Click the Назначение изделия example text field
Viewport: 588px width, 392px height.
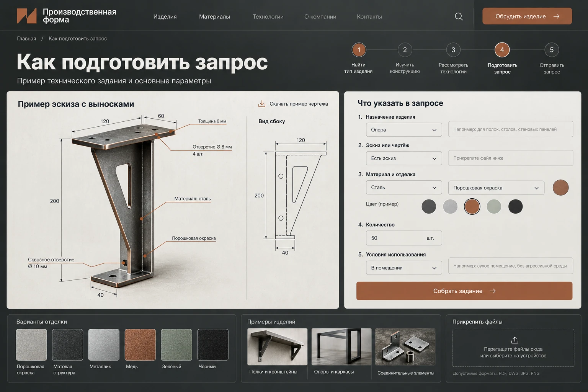[x=511, y=129]
